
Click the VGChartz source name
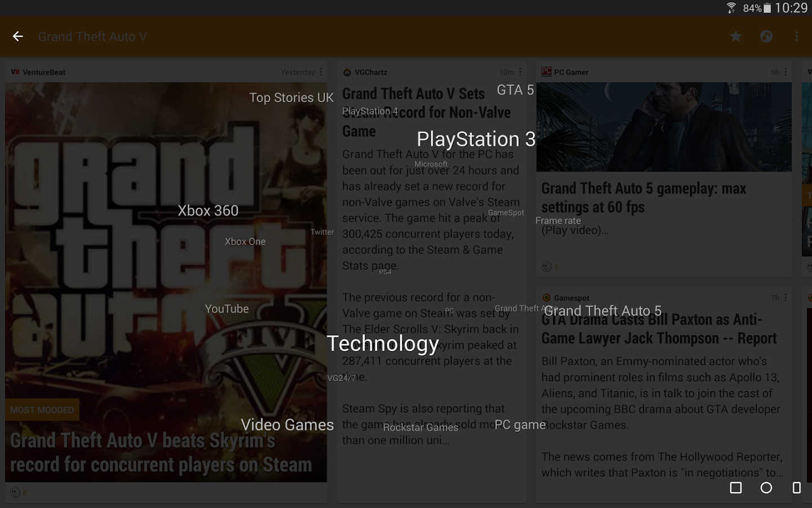click(370, 72)
